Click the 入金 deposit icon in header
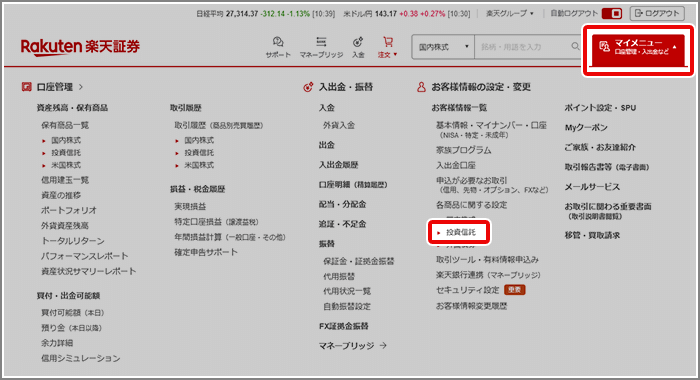The width and height of the screenshot is (700, 380). (358, 47)
